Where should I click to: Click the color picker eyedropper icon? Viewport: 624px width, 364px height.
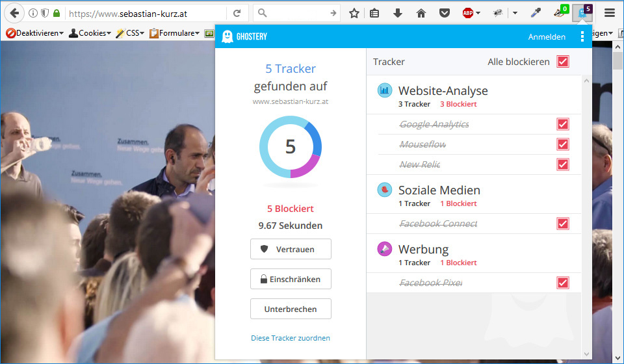(536, 13)
